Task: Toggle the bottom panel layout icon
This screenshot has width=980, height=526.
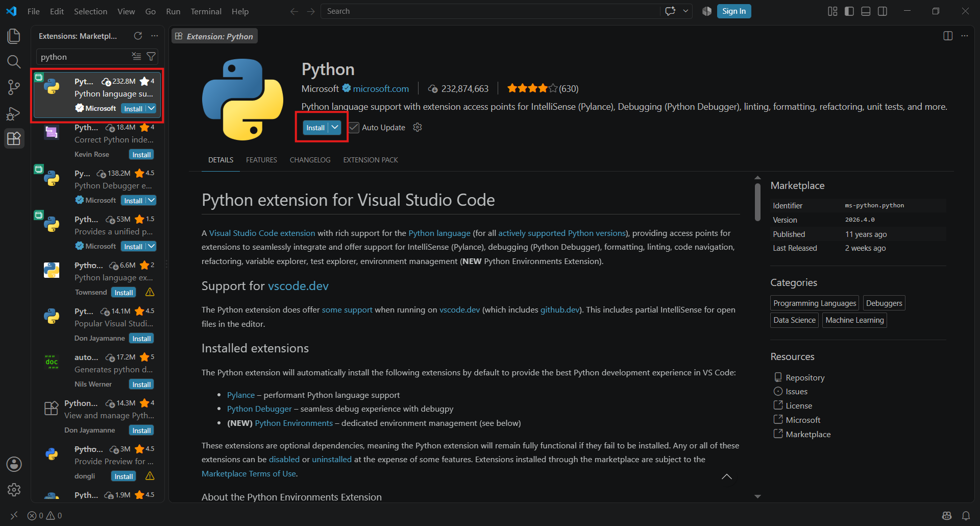Action: (x=866, y=11)
